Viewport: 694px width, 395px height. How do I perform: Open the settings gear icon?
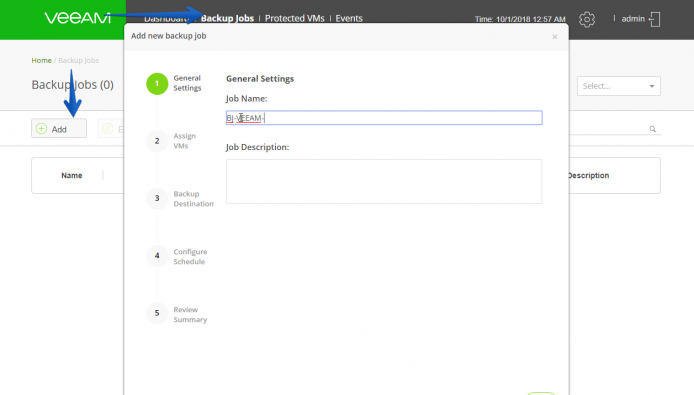[587, 19]
